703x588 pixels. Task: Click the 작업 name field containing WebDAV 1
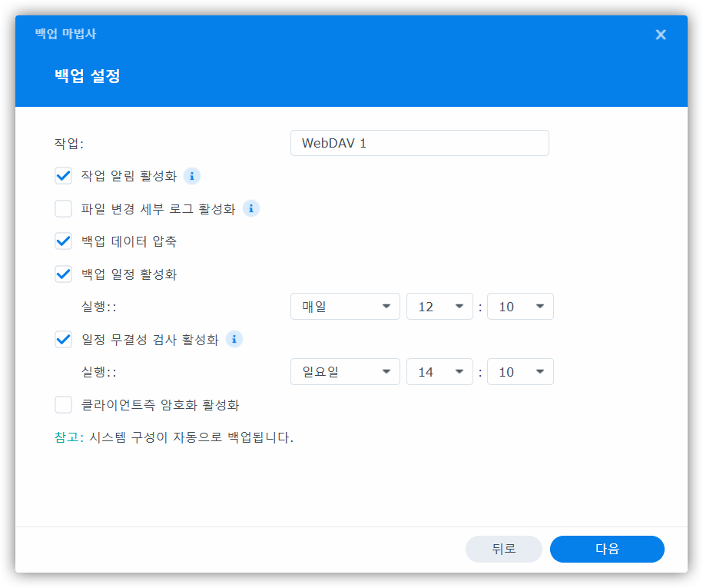pos(419,143)
